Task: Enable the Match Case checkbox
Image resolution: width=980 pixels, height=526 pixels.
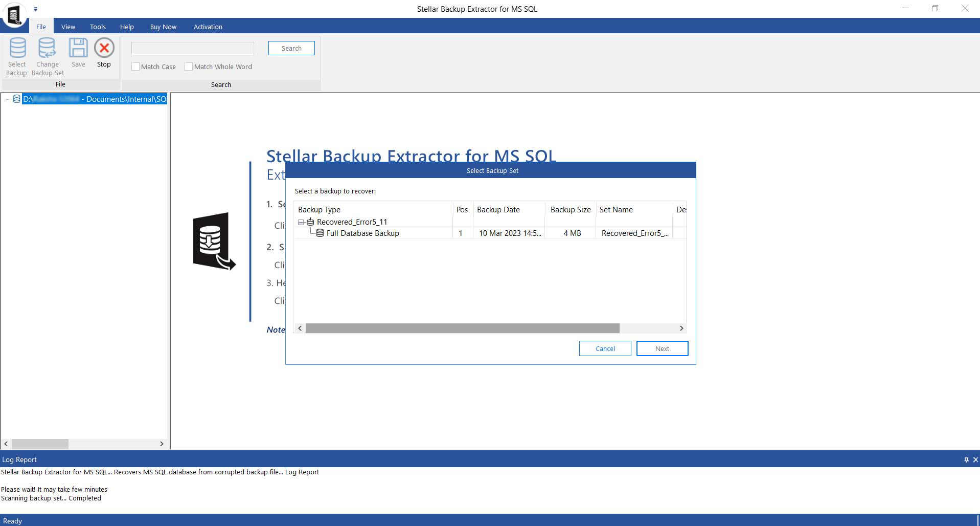Action: click(x=135, y=67)
